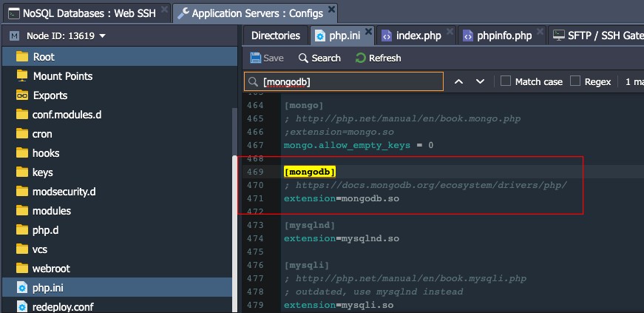
Task: Click the Search toolbar button
Action: click(x=320, y=58)
